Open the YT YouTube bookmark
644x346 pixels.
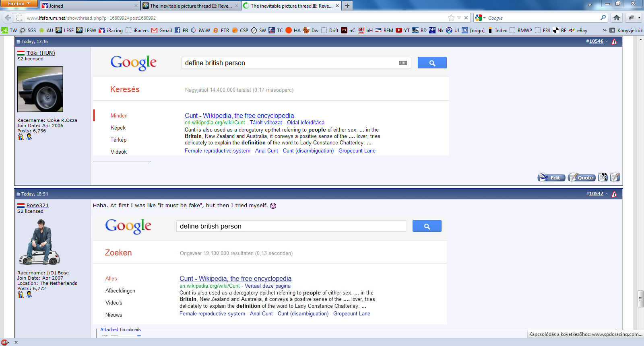(402, 30)
